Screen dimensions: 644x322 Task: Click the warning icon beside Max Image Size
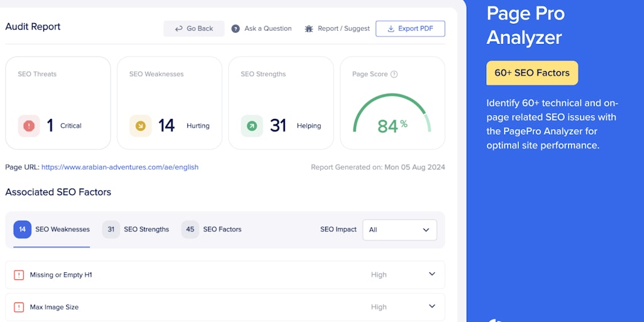click(19, 307)
